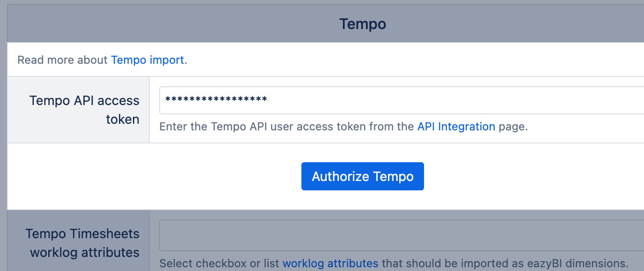Place cursor after the masked token asterisks
The image size is (644, 271).
click(x=269, y=99)
